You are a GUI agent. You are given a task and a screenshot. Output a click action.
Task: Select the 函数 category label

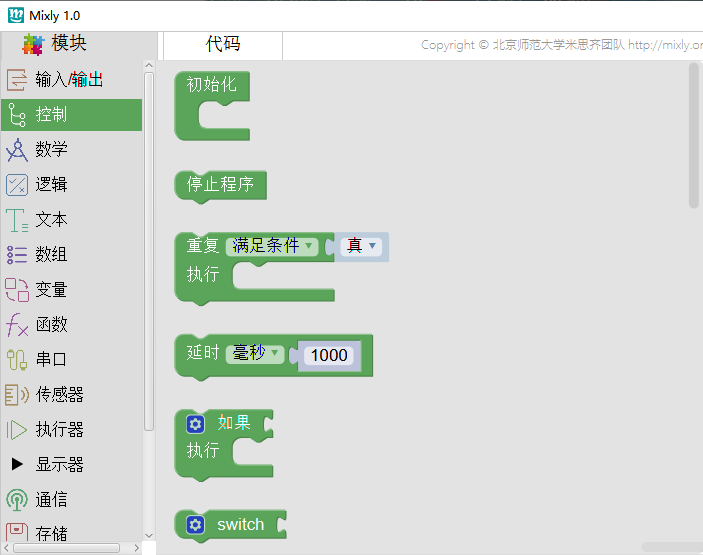(52, 325)
